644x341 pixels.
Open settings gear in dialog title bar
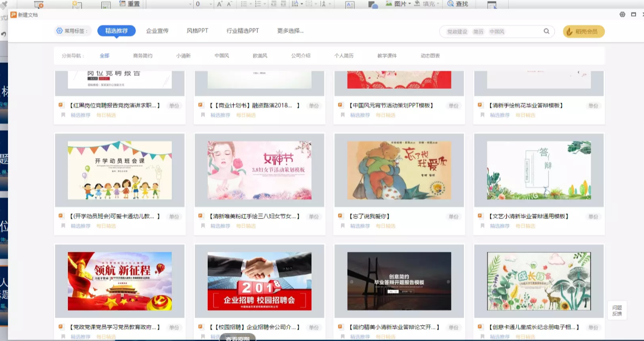click(x=622, y=14)
